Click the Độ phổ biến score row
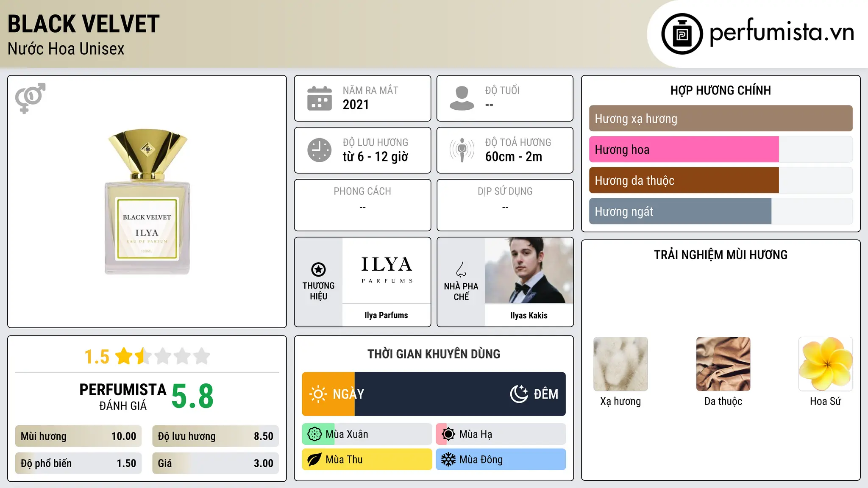This screenshot has width=868, height=488. pyautogui.click(x=78, y=463)
